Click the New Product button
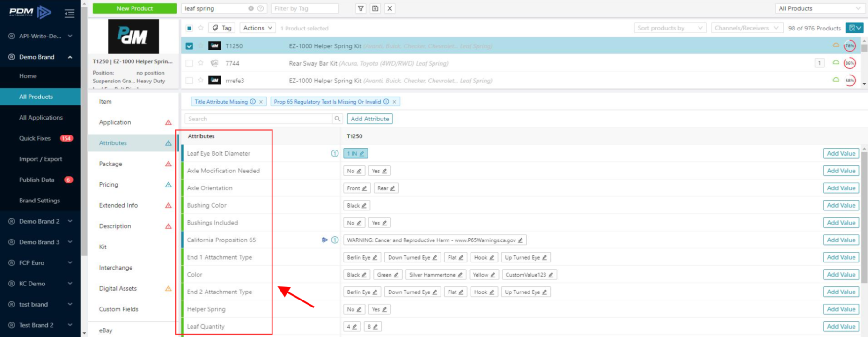 coord(134,8)
